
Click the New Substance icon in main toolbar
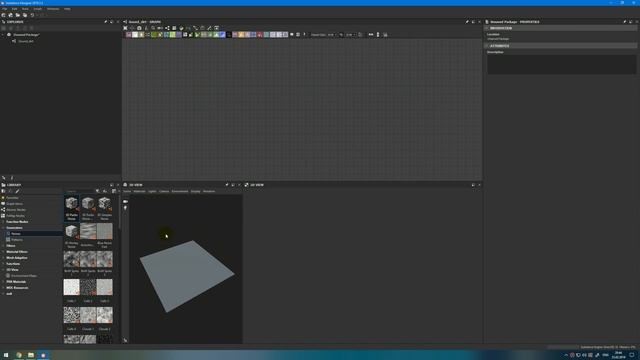4,15
